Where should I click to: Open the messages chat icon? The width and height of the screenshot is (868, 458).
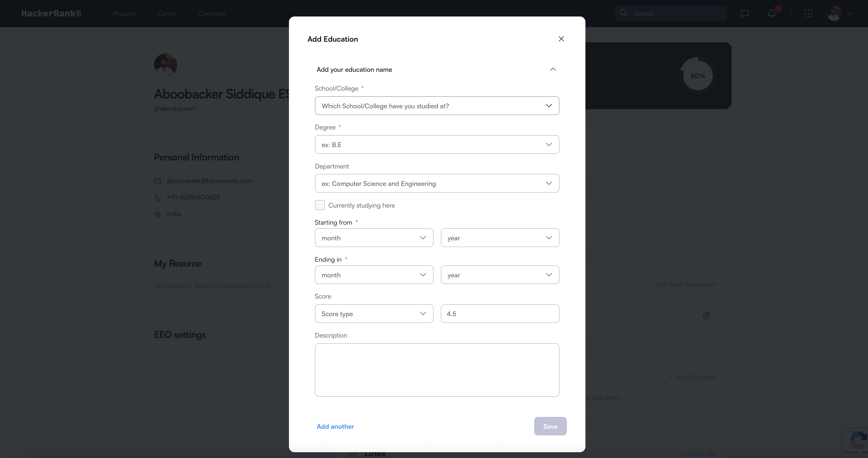pyautogui.click(x=744, y=14)
